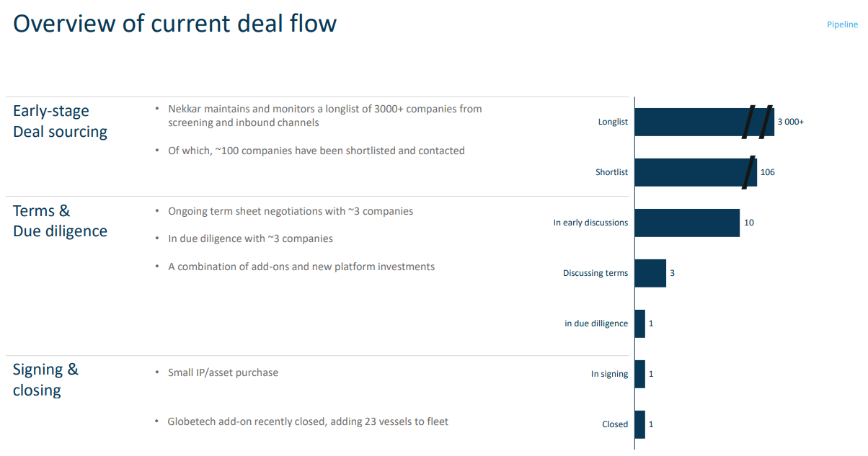Click the 'Signing & closing' heading
Image resolution: width=868 pixels, height=456 pixels.
pos(45,380)
